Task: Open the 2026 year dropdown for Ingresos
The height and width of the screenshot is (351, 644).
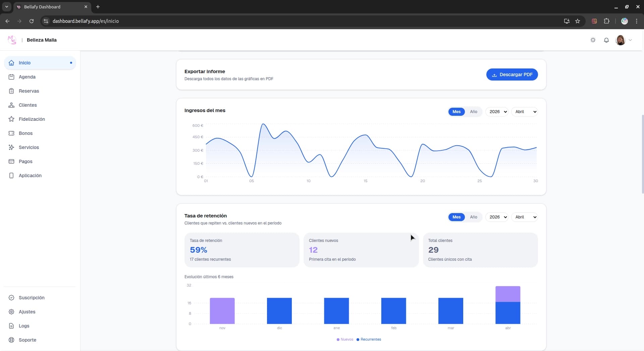Action: tap(497, 111)
